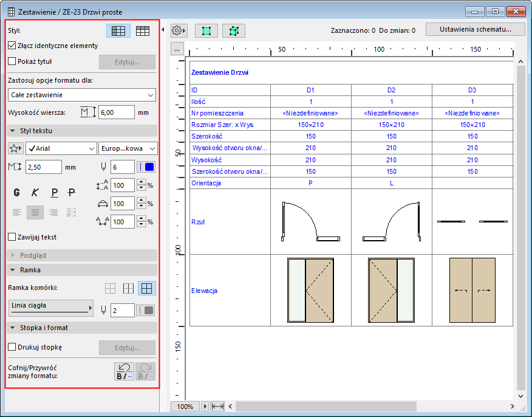
Task: Open the Arial font dropdown
Action: 61,148
